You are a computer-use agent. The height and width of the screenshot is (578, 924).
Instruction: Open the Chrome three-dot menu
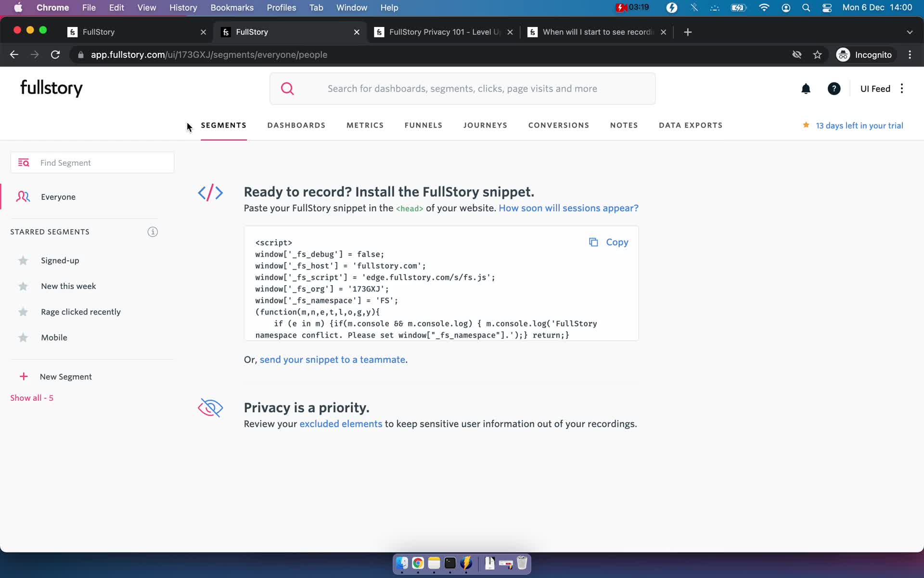pos(910,55)
